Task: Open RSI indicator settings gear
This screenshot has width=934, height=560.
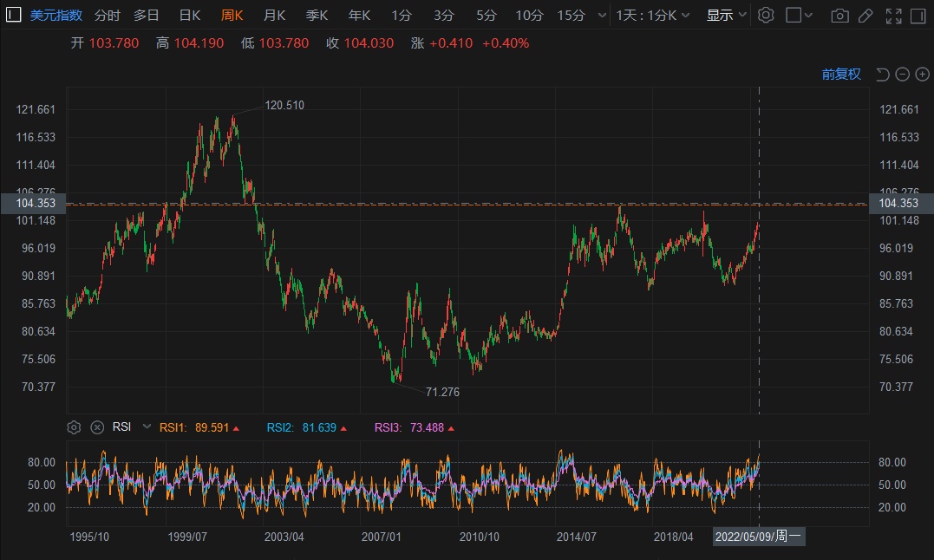Action: point(74,427)
